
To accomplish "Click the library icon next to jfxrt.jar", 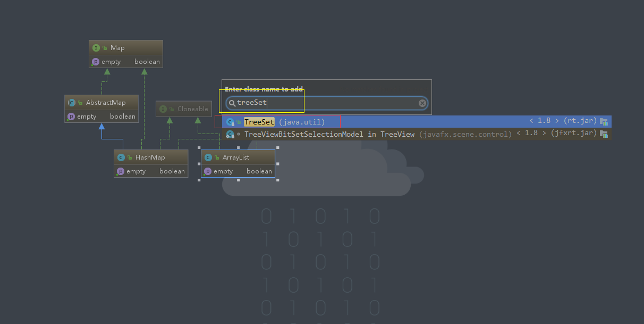I will point(604,133).
